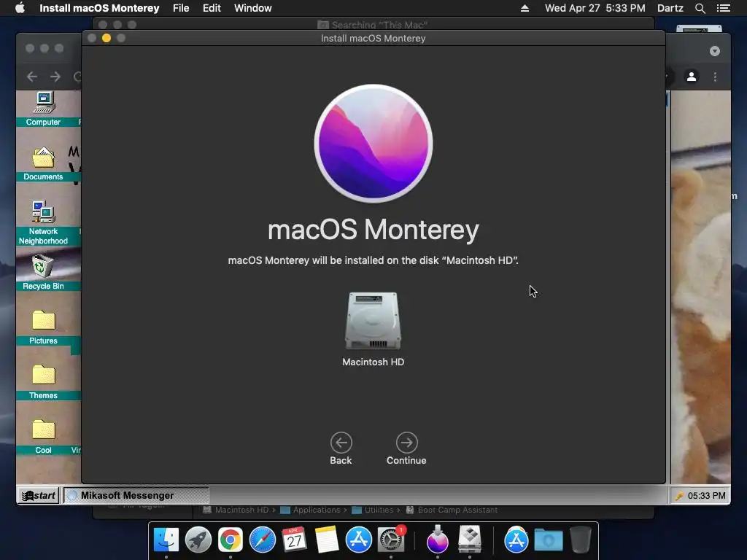The image size is (747, 560).
Task: Open the blue App Store icon beside Notes
Action: pos(358,540)
